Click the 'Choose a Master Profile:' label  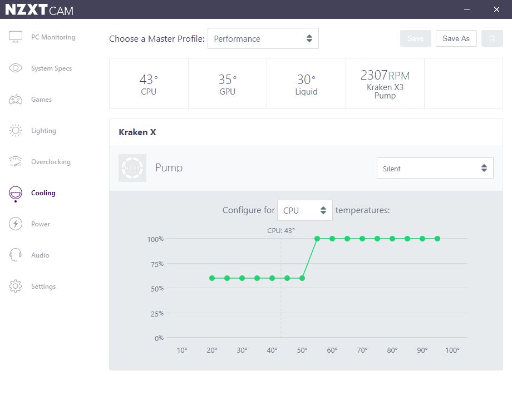click(x=157, y=38)
